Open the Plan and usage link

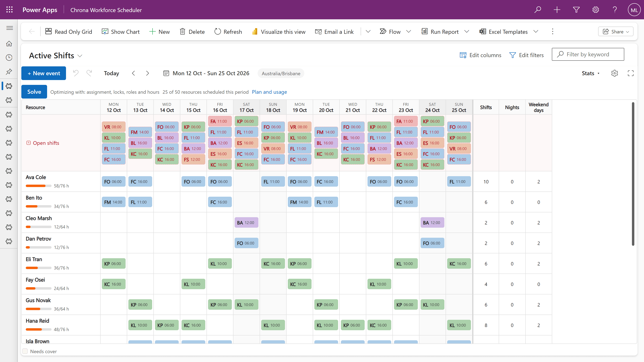click(x=269, y=92)
